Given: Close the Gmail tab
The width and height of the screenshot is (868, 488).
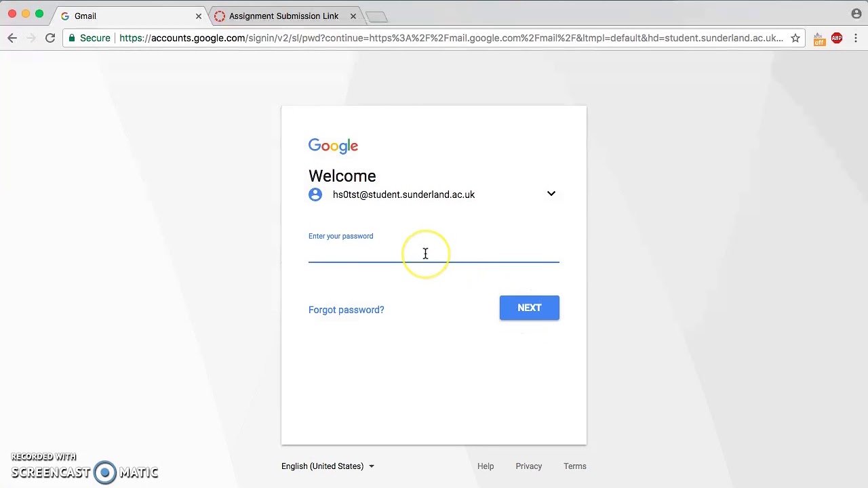Looking at the screenshot, I should (199, 16).
